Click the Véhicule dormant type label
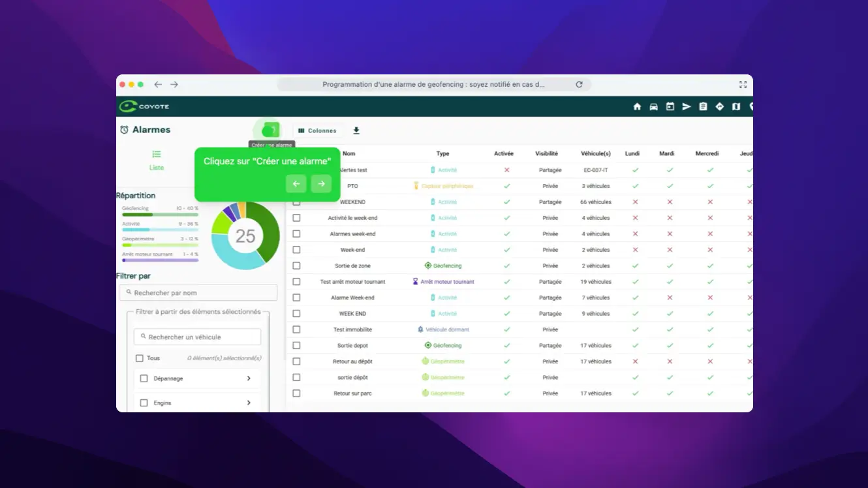868x488 pixels. (x=447, y=329)
